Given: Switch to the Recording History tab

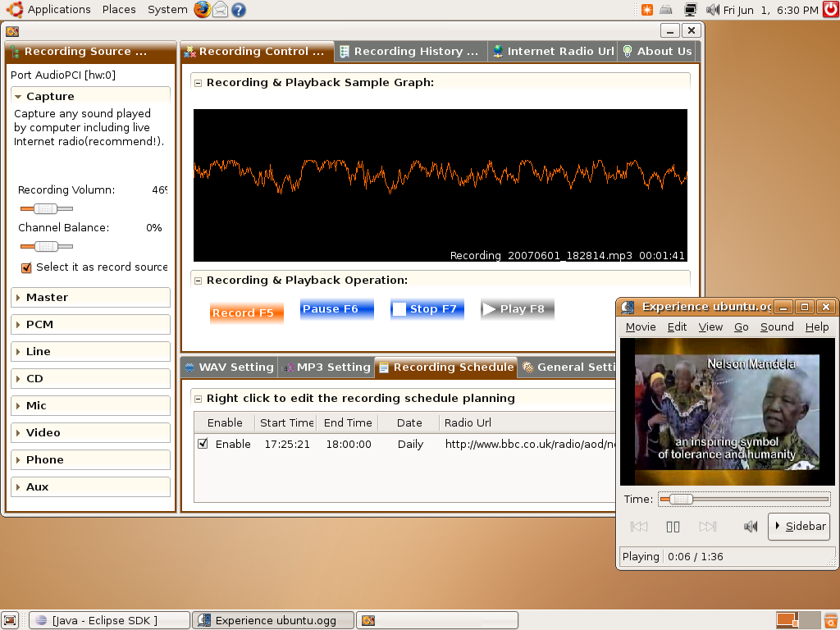Looking at the screenshot, I should pyautogui.click(x=410, y=52).
